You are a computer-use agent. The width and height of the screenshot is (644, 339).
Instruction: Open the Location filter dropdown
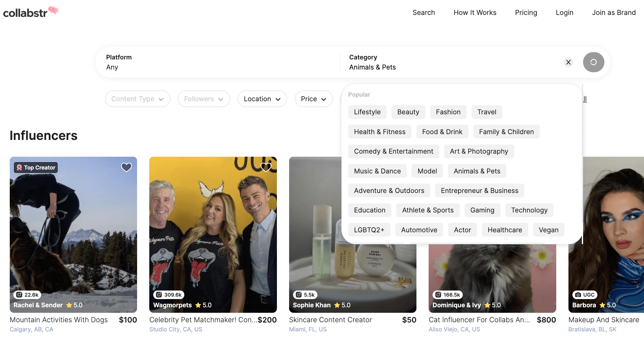262,99
